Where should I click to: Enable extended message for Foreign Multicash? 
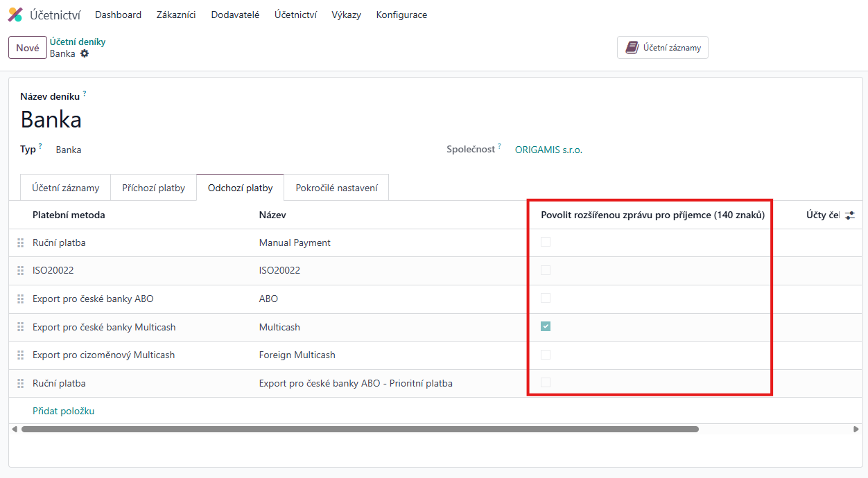coord(546,355)
